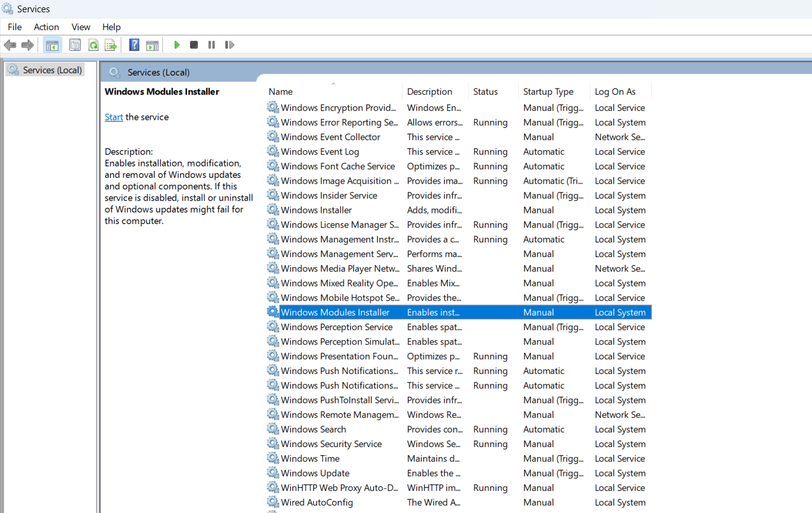Click gear icon beside Windows Modules Installer
Viewport: 812px width, 513px height.
[273, 312]
